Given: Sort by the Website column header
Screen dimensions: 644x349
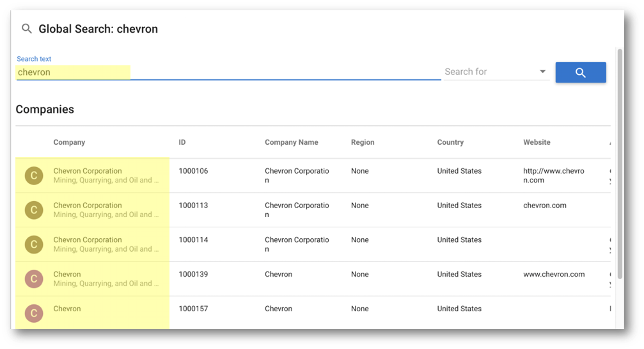Looking at the screenshot, I should pos(537,142).
